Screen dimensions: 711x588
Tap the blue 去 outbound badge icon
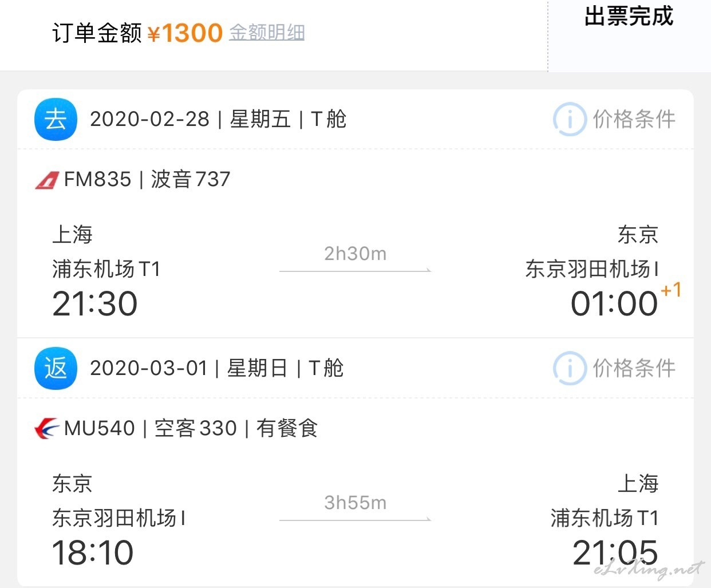(x=56, y=120)
